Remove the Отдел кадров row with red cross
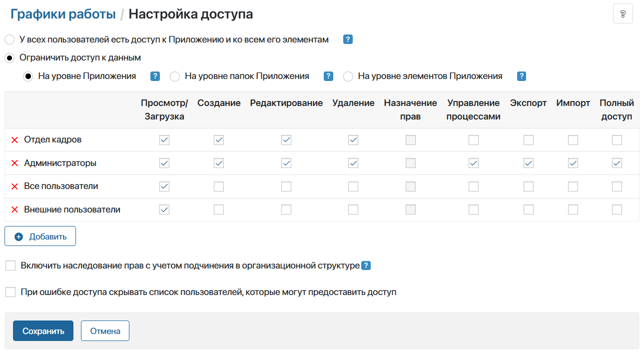644x355 pixels. 14,140
